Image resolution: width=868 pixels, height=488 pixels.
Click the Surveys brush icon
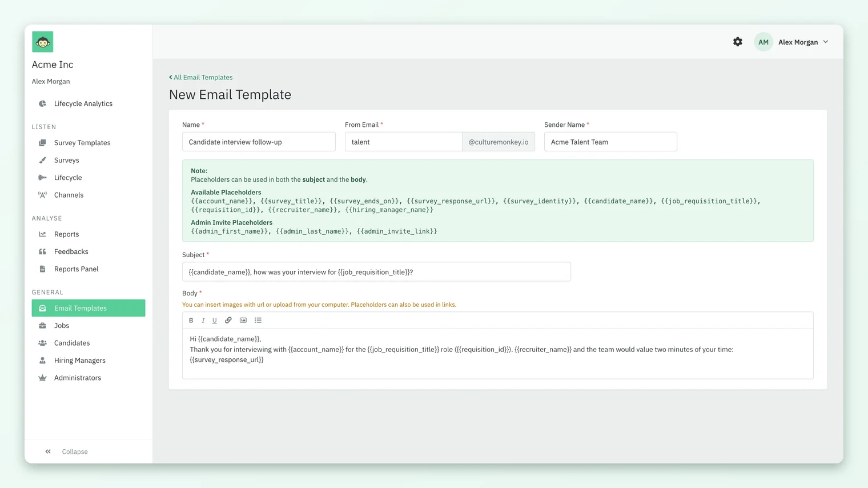[42, 160]
